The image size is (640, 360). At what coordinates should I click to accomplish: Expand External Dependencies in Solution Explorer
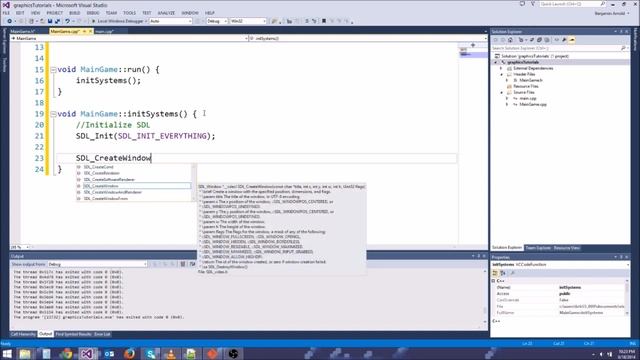tap(502, 69)
